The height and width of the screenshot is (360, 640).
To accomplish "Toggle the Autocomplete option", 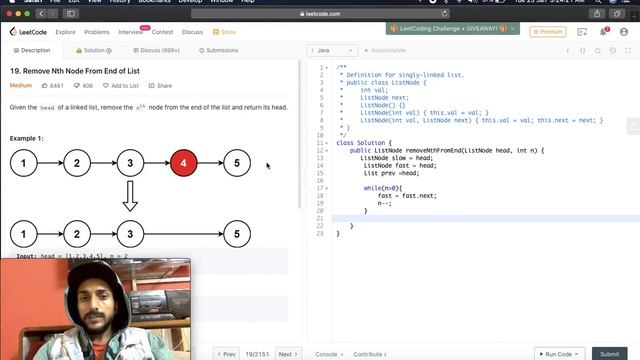I will click(x=385, y=50).
